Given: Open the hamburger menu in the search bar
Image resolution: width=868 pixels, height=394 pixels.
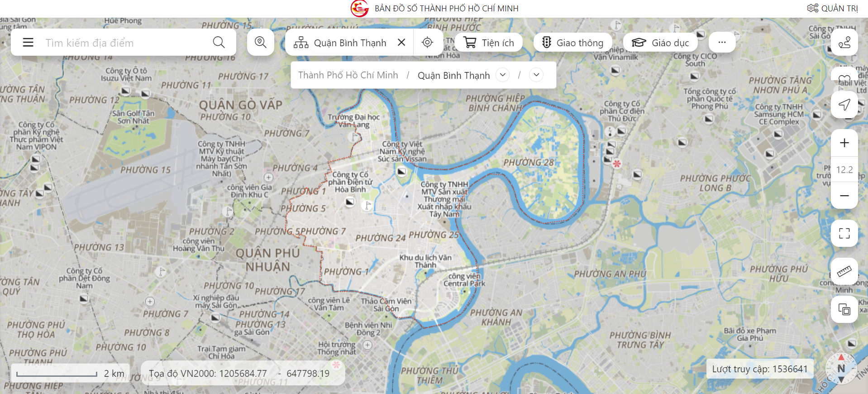Looking at the screenshot, I should coord(28,43).
